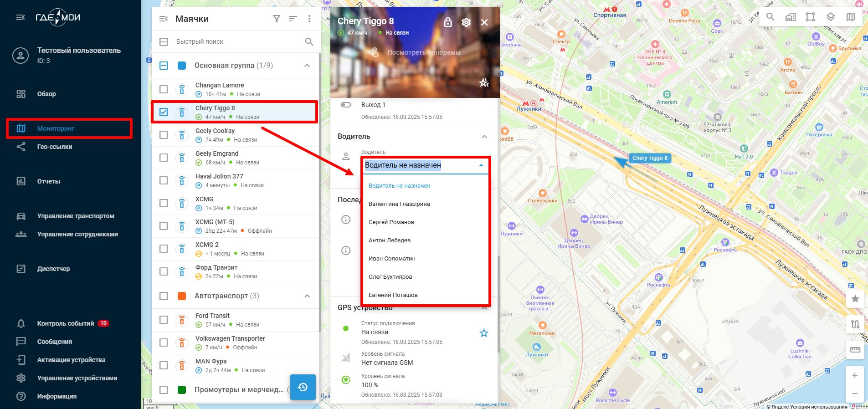This screenshot has height=409, width=868.
Task: Check the Changan Lamore checkbox
Action: click(x=164, y=89)
